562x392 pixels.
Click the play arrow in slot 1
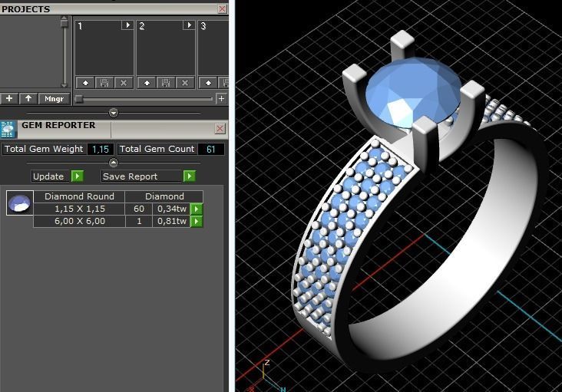pos(127,25)
